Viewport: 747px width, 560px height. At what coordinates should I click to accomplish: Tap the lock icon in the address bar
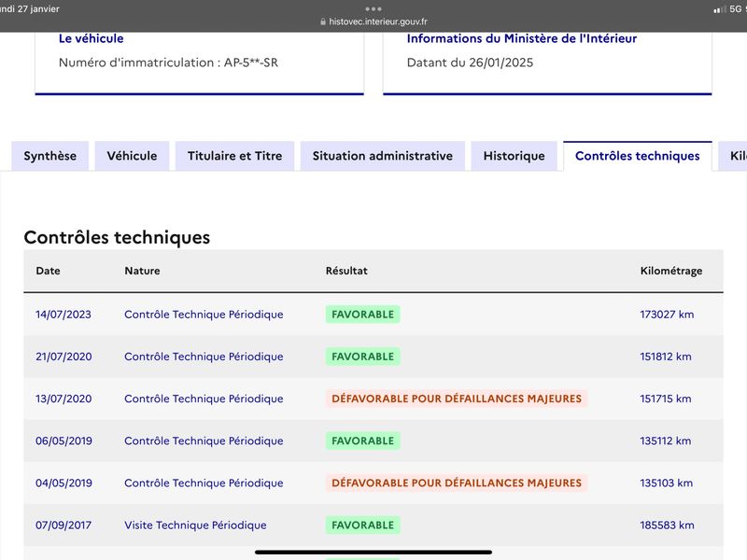[x=323, y=21]
